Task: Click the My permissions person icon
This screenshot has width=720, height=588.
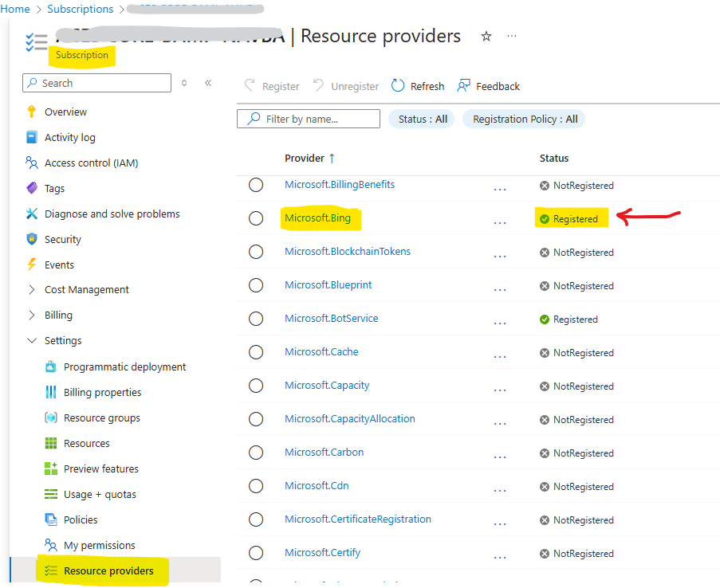Action: pyautogui.click(x=51, y=545)
